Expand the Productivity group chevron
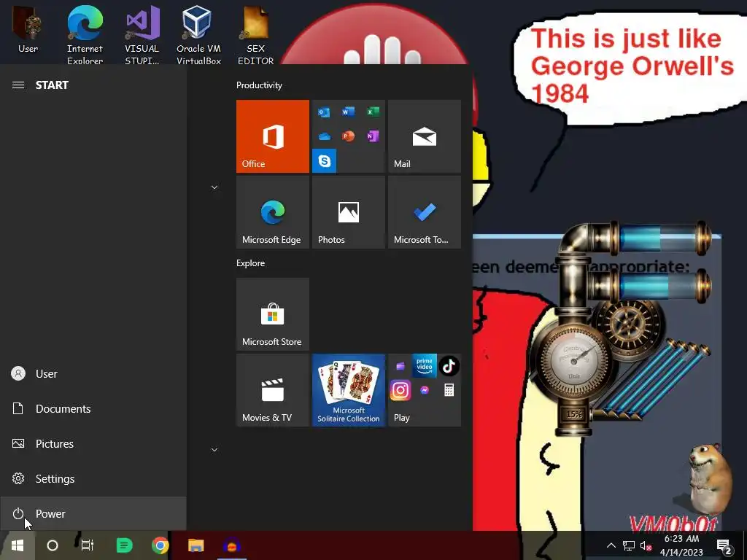Screen dimensions: 747x560 [x=214, y=187]
